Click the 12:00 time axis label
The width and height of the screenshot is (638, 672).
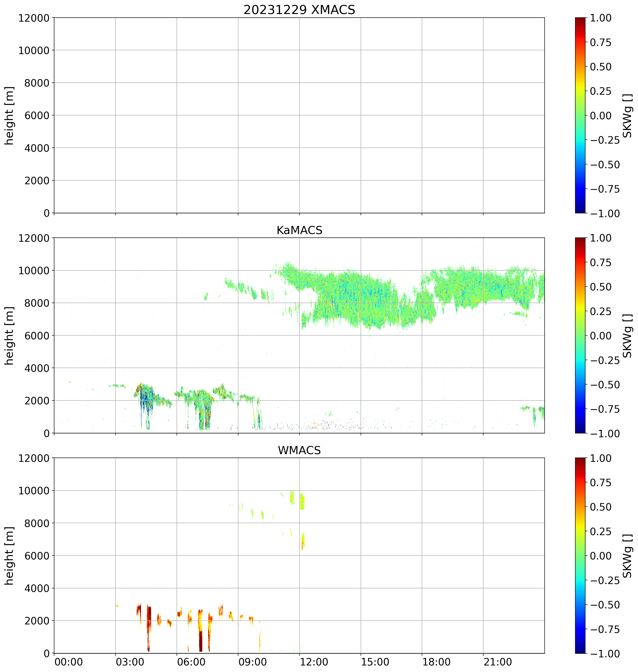pyautogui.click(x=314, y=662)
